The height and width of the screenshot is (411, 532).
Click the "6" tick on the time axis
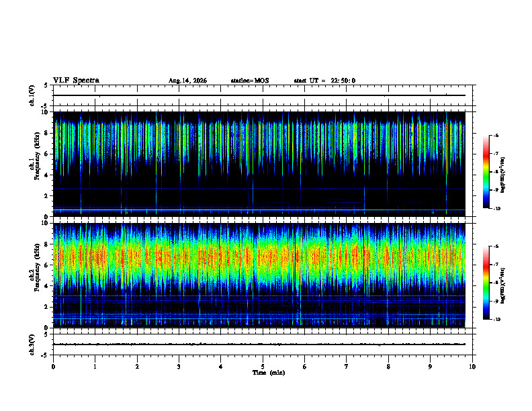(x=305, y=367)
